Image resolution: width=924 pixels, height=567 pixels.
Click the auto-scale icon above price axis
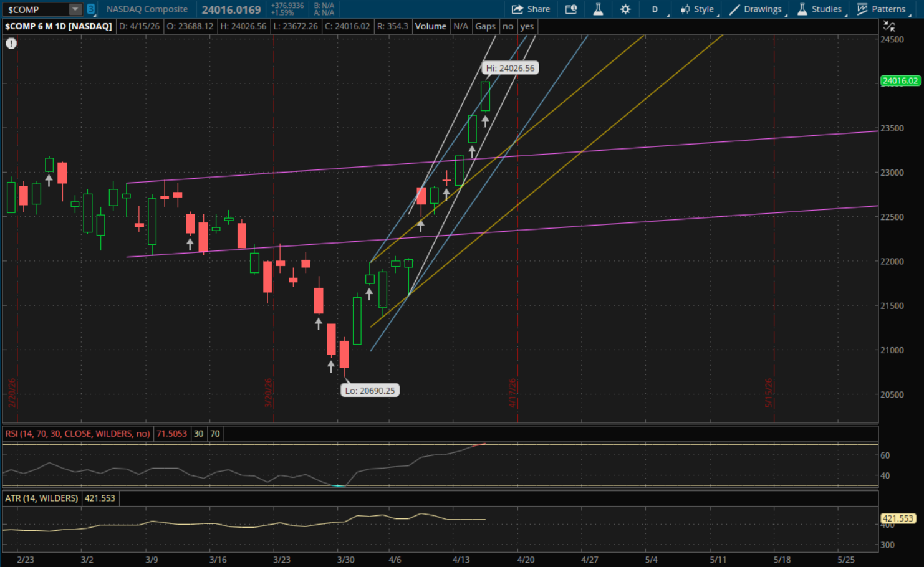pos(889,26)
